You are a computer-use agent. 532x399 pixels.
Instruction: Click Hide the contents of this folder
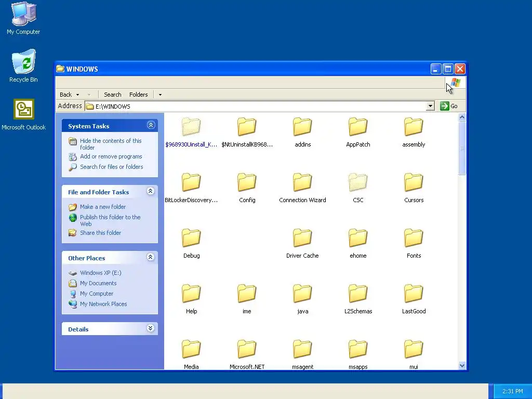[111, 144]
